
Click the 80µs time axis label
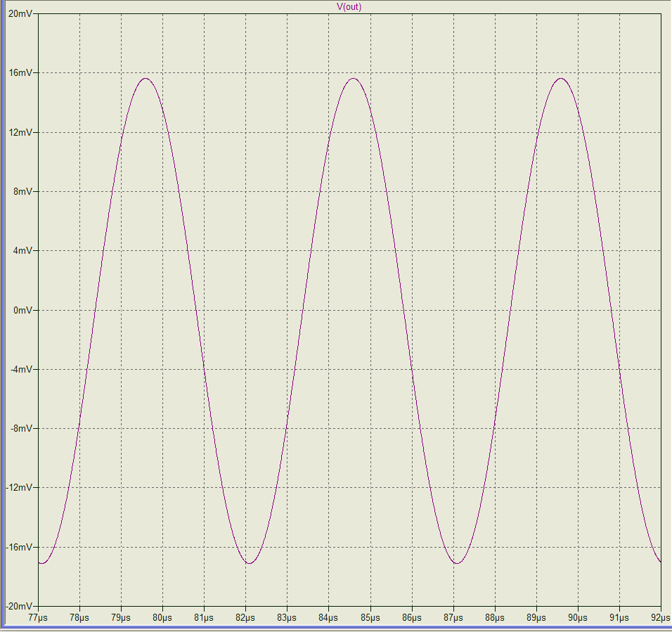click(162, 618)
